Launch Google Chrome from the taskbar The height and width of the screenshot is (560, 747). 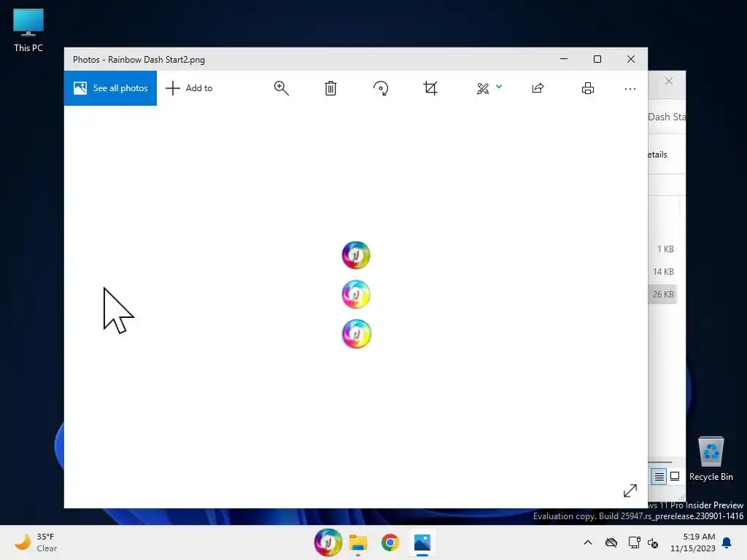tap(390, 542)
